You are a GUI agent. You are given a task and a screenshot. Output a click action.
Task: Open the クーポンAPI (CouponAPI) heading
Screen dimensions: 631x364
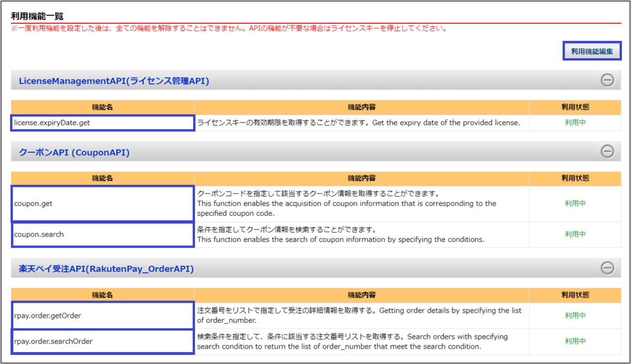(x=74, y=152)
